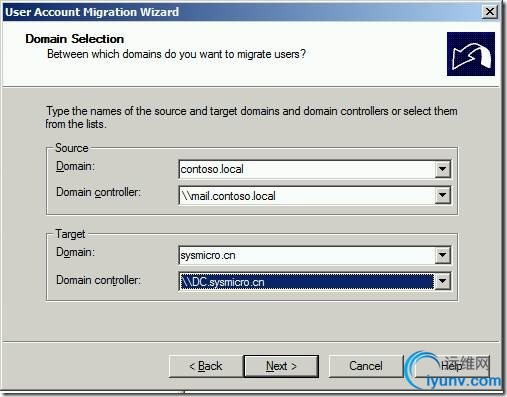Cancel the migration wizard

366,366
